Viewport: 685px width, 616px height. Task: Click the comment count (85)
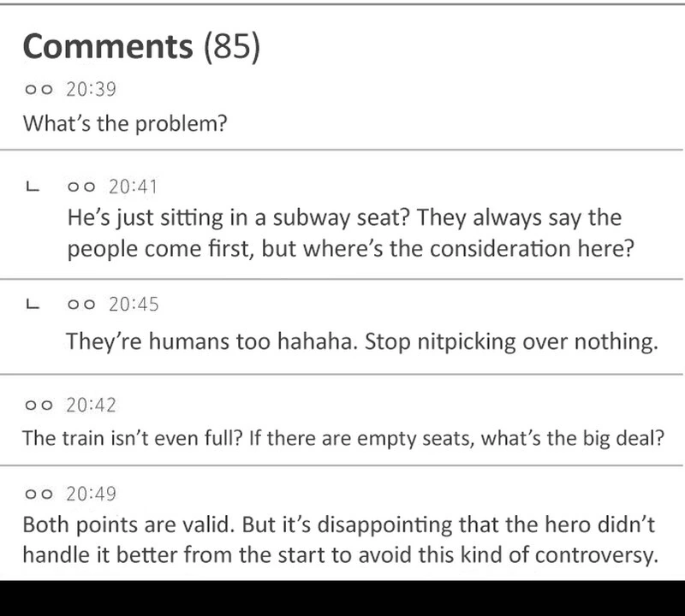[x=231, y=47]
